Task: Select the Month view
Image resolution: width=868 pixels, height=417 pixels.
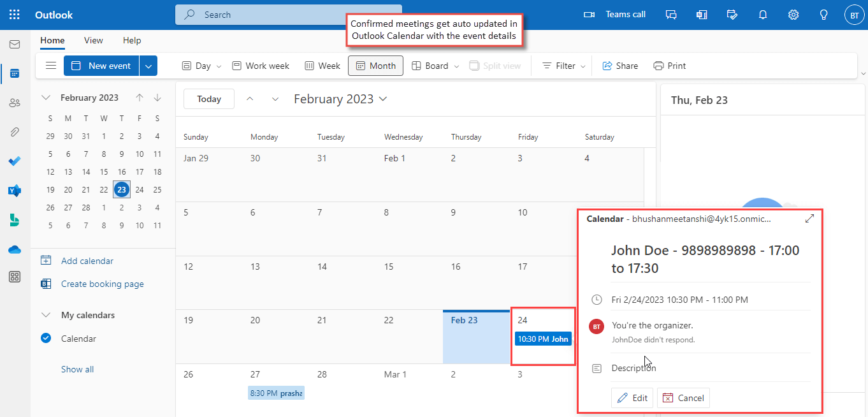Action: pyautogui.click(x=375, y=66)
